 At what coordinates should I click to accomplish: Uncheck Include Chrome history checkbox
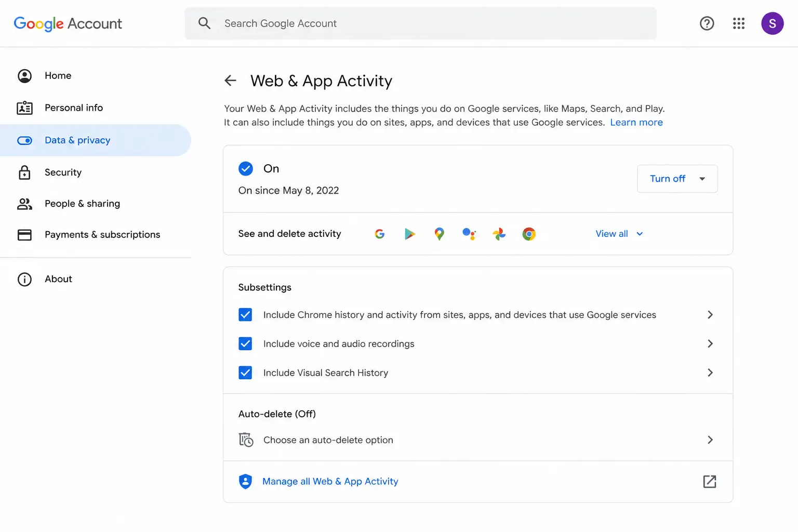point(245,315)
